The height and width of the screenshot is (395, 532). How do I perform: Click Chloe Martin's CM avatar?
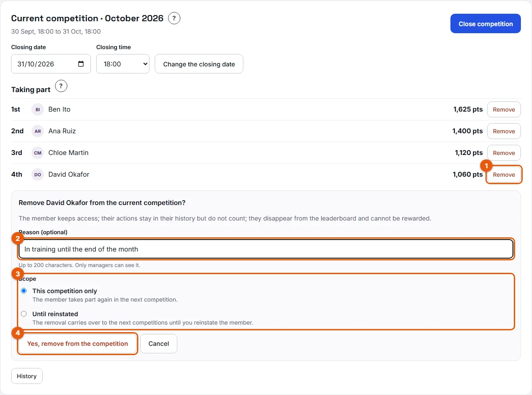pyautogui.click(x=38, y=153)
